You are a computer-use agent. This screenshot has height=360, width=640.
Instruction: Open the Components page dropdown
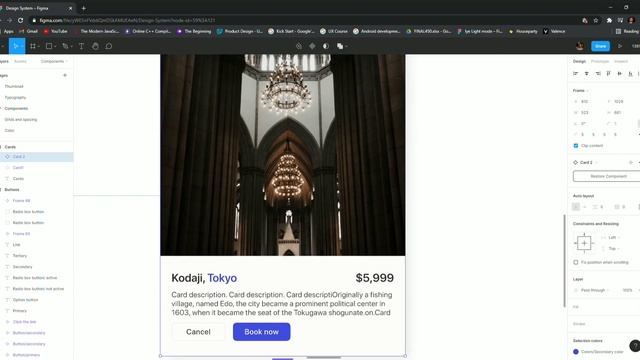point(54,61)
